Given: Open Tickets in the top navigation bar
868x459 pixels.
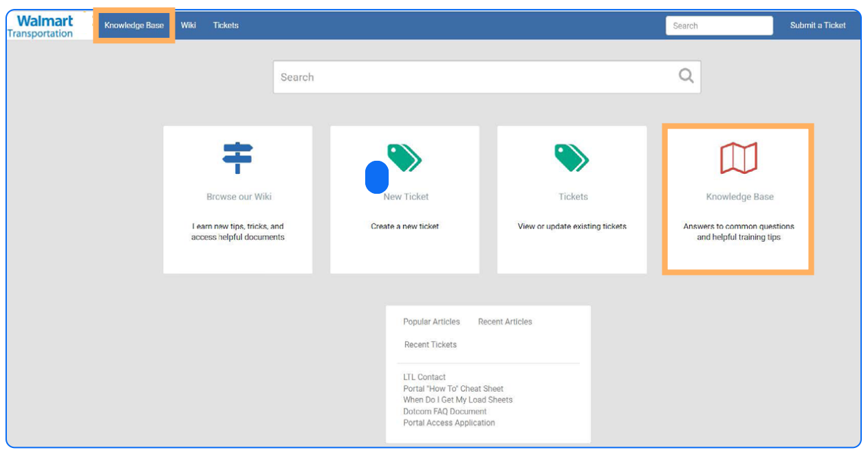Looking at the screenshot, I should coord(226,25).
